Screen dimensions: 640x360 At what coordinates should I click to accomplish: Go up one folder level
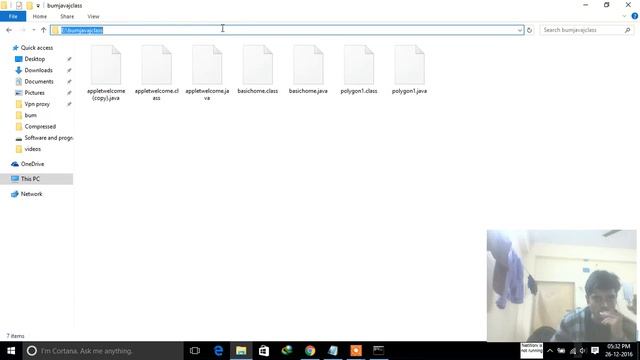[x=43, y=30]
